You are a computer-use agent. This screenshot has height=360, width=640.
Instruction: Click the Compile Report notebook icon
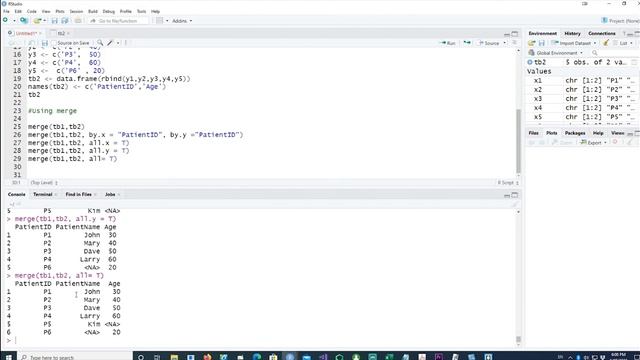[126, 43]
